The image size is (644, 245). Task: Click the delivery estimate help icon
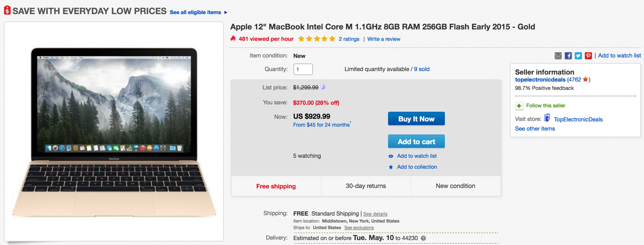point(423,238)
